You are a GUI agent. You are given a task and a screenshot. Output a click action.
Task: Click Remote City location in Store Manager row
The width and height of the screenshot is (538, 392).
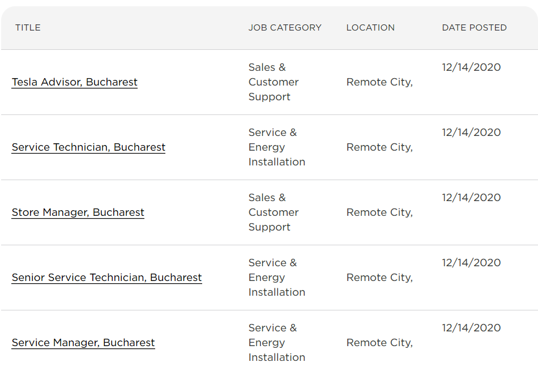(x=379, y=212)
